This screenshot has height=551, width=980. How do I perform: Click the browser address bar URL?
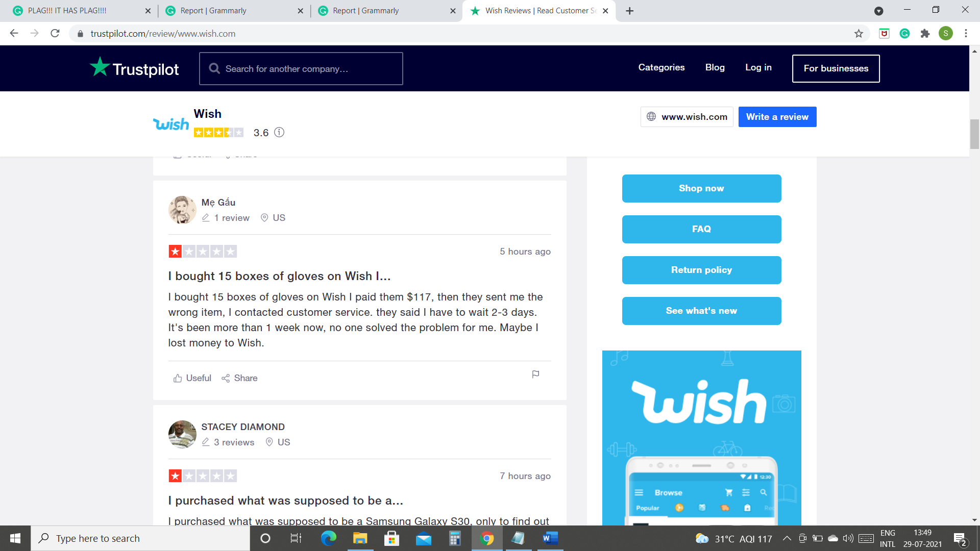pos(163,34)
